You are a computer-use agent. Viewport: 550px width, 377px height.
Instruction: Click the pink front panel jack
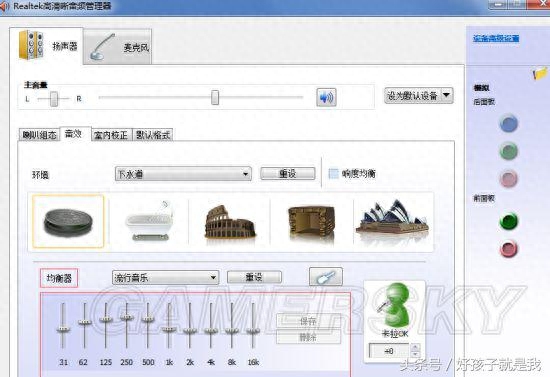point(509,248)
